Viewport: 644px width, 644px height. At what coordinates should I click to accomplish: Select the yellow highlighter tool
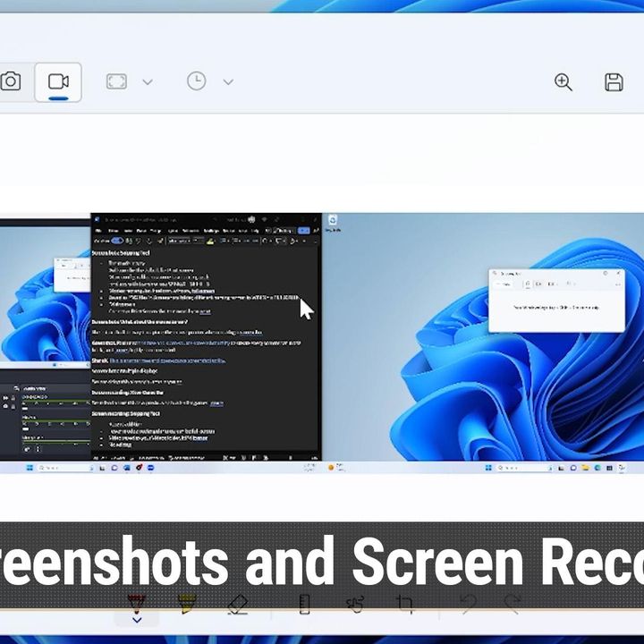(187, 605)
